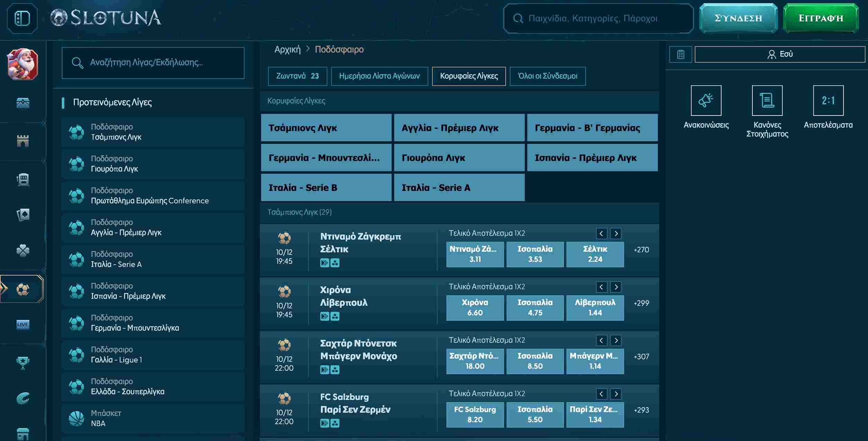Bet on FC Salzburg at 8.20 odds
The image size is (868, 441).
[x=475, y=415]
